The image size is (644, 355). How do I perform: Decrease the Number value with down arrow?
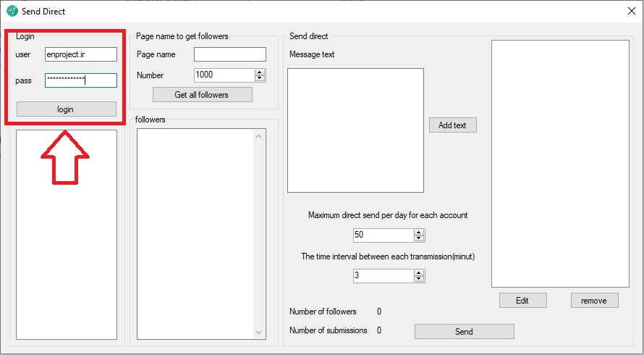260,78
